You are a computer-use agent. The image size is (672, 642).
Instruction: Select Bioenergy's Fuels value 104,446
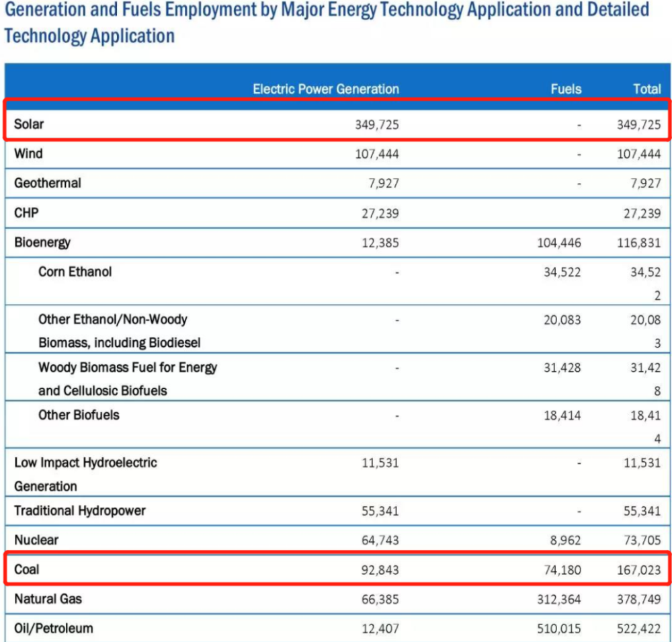(559, 243)
